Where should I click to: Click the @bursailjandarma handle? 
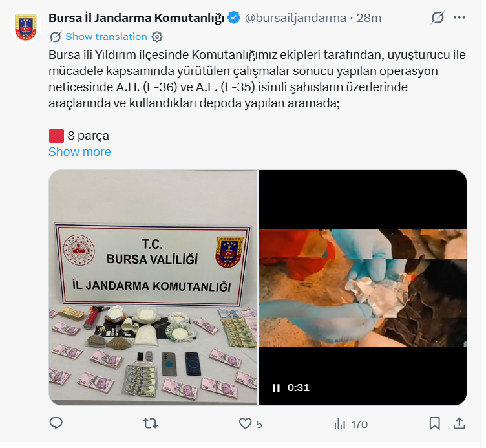pyautogui.click(x=296, y=18)
